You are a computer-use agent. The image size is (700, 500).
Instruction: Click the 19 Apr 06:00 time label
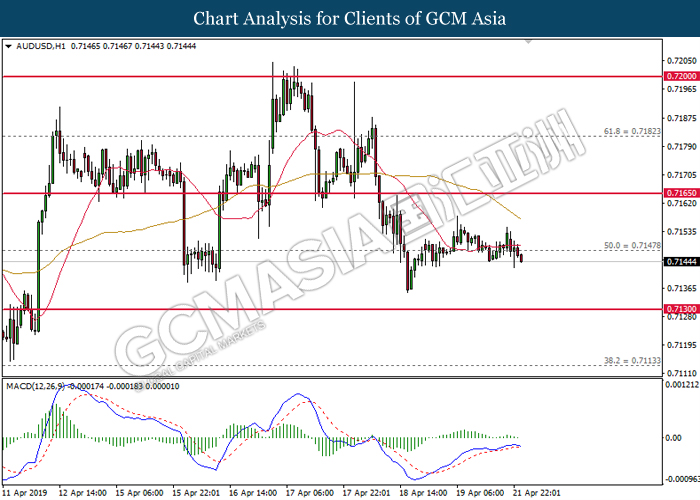click(479, 493)
